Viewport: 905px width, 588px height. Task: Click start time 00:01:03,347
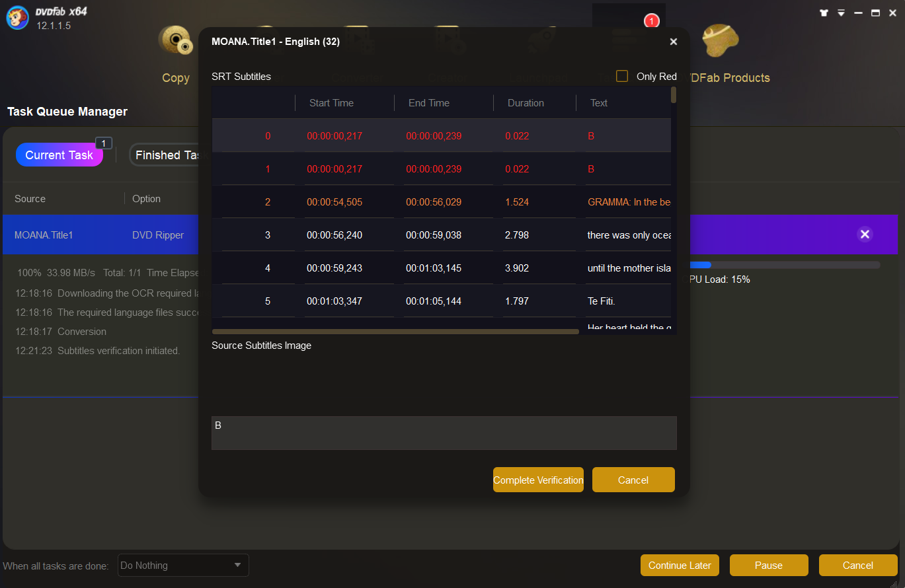[x=334, y=301]
